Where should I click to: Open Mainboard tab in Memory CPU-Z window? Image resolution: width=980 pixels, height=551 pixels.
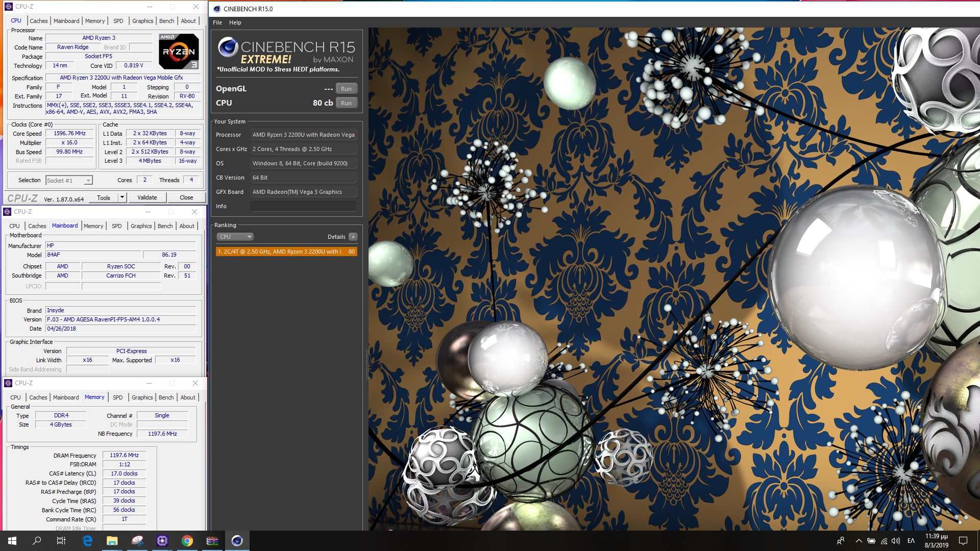(66, 397)
